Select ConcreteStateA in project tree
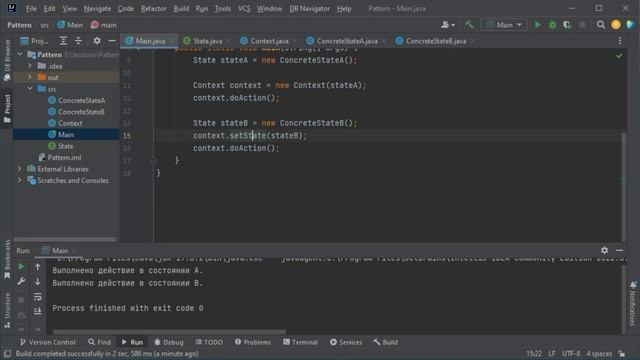640x360 pixels. 77,100
